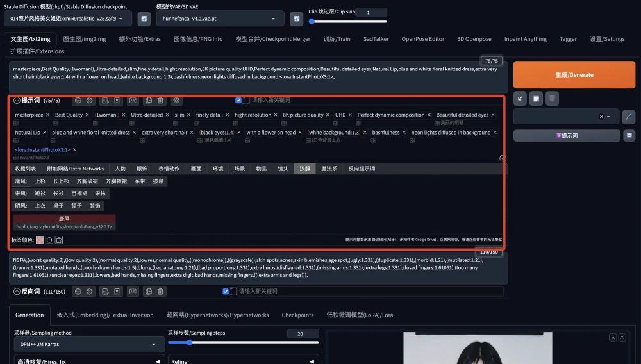Open the Stable Diffusion checkpoint dropdown
641x364 pixels.
[71, 19]
